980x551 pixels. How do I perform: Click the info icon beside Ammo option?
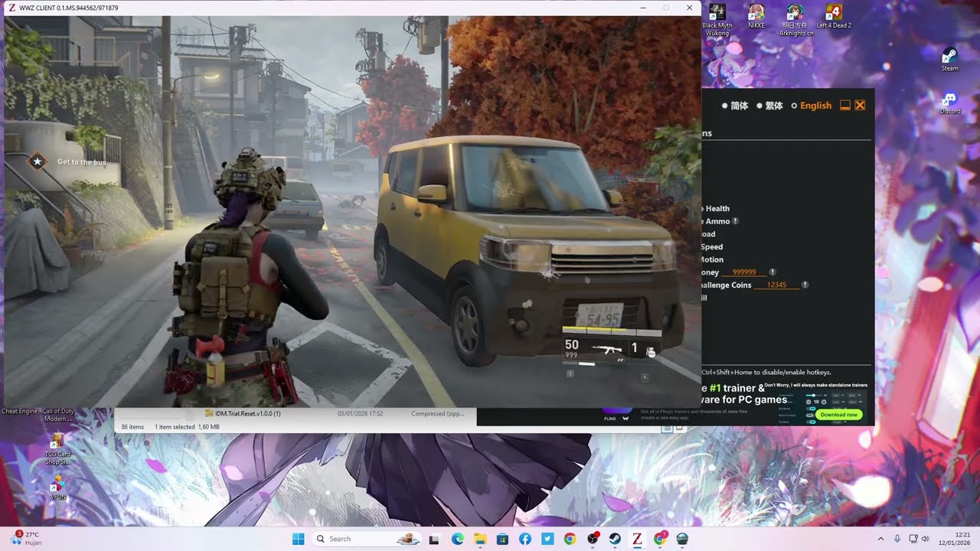735,221
